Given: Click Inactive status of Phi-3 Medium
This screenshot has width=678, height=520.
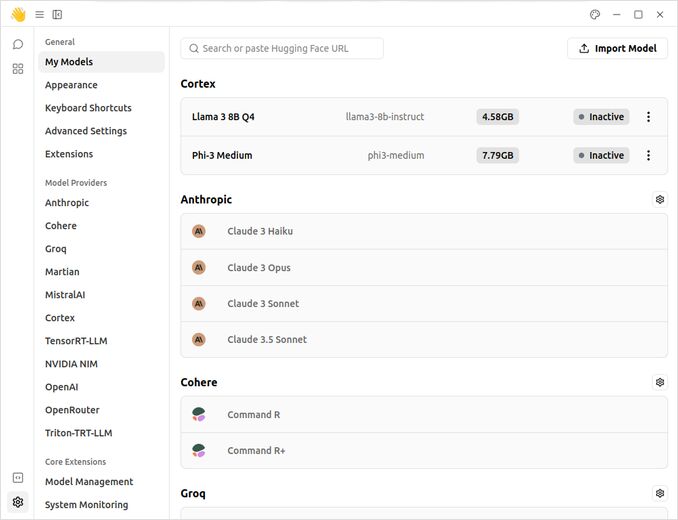Looking at the screenshot, I should pyautogui.click(x=601, y=155).
